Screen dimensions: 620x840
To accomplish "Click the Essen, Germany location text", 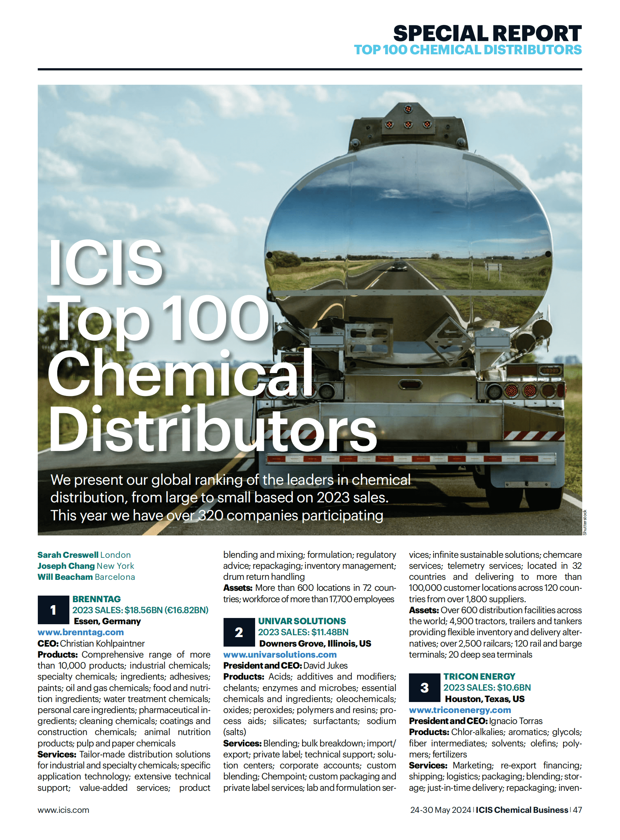I will click(107, 621).
